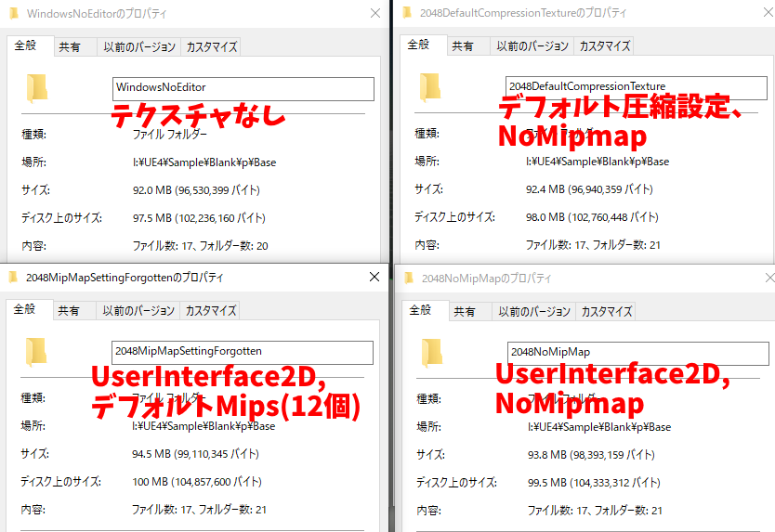Close the 2048MipMapSettingForgotten properties window
775x532 pixels.
point(374,277)
